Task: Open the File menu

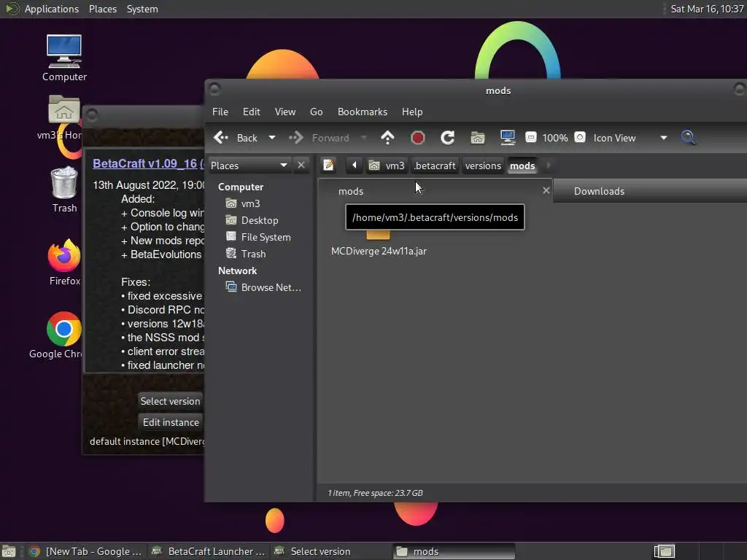Action: (x=220, y=112)
